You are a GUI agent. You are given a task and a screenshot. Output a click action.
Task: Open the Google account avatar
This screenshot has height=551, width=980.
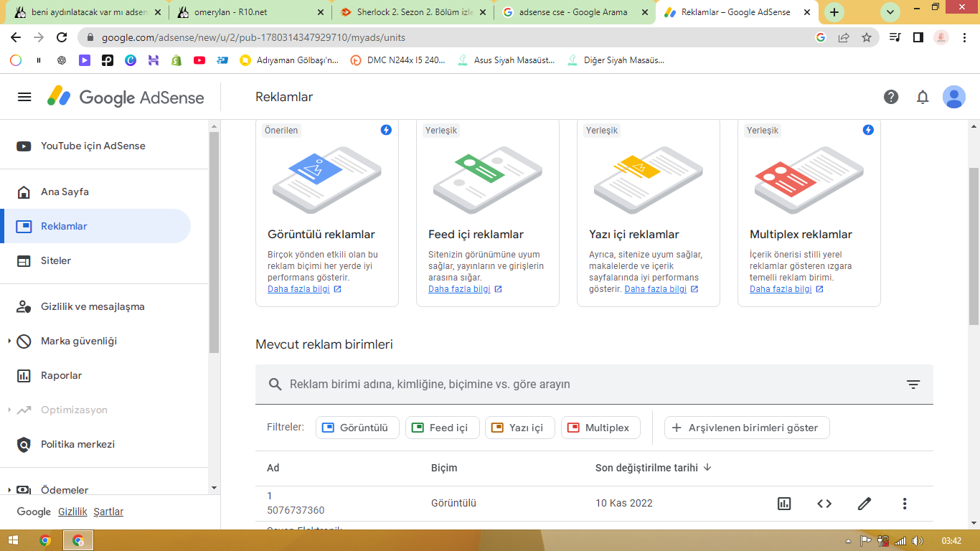[x=954, y=97]
